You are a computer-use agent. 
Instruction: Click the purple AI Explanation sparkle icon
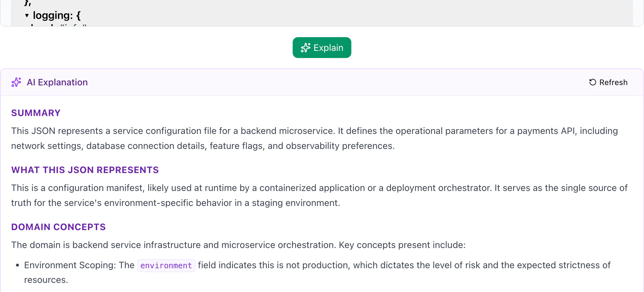pos(16,82)
